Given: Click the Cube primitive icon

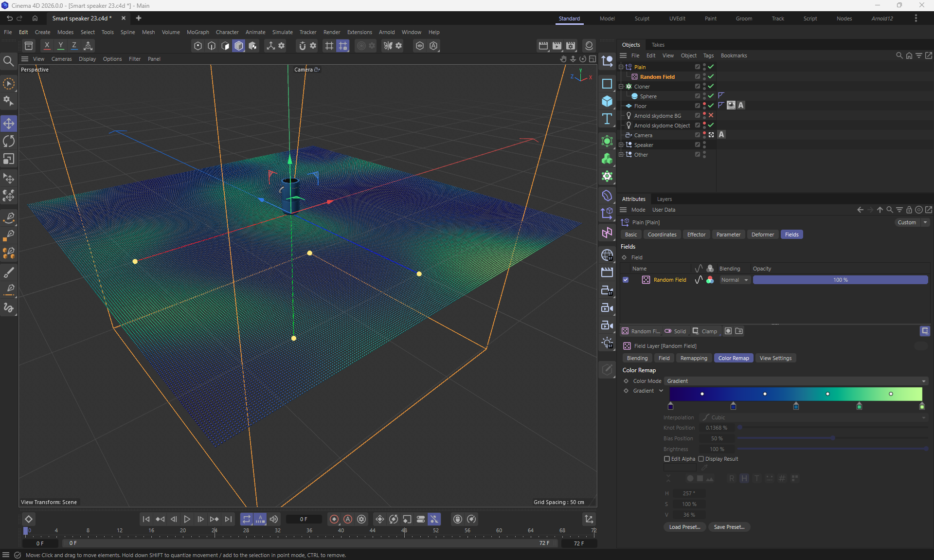Looking at the screenshot, I should (x=607, y=101).
